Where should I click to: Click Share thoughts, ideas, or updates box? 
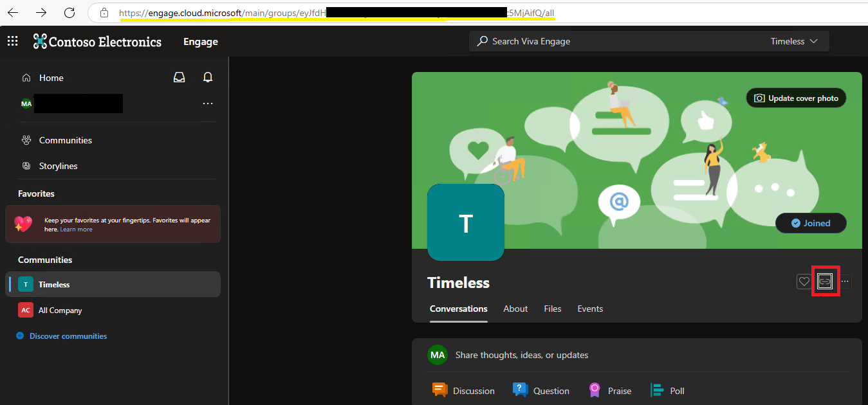pyautogui.click(x=522, y=355)
